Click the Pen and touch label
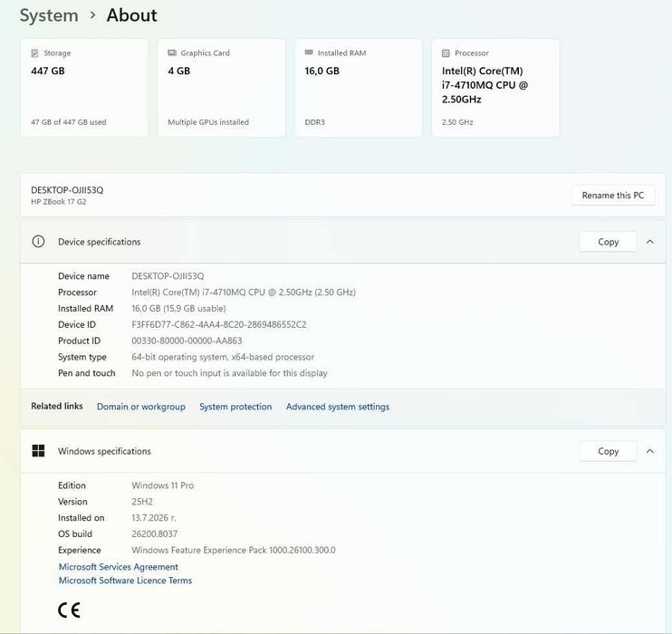This screenshot has height=634, width=672. pyautogui.click(x=87, y=373)
